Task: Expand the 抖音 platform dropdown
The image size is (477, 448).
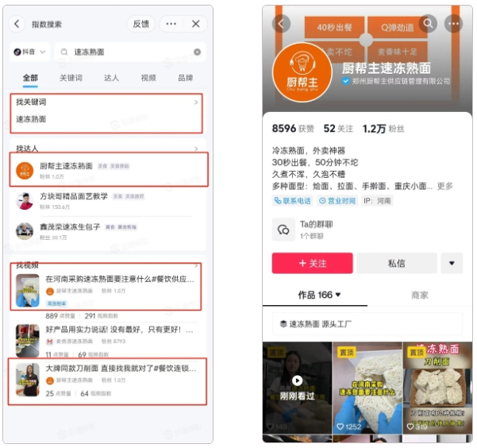Action: (x=29, y=52)
